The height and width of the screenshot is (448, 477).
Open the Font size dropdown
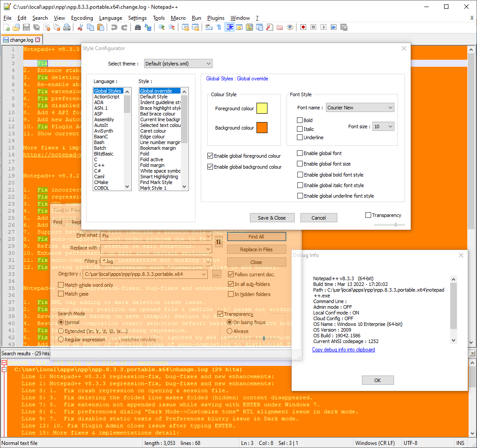(x=383, y=126)
